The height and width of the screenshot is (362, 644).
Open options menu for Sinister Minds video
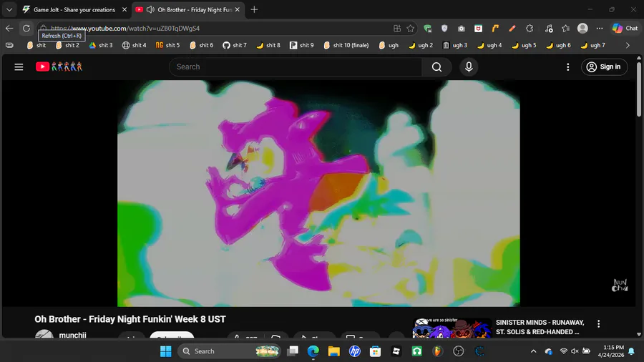tap(598, 324)
